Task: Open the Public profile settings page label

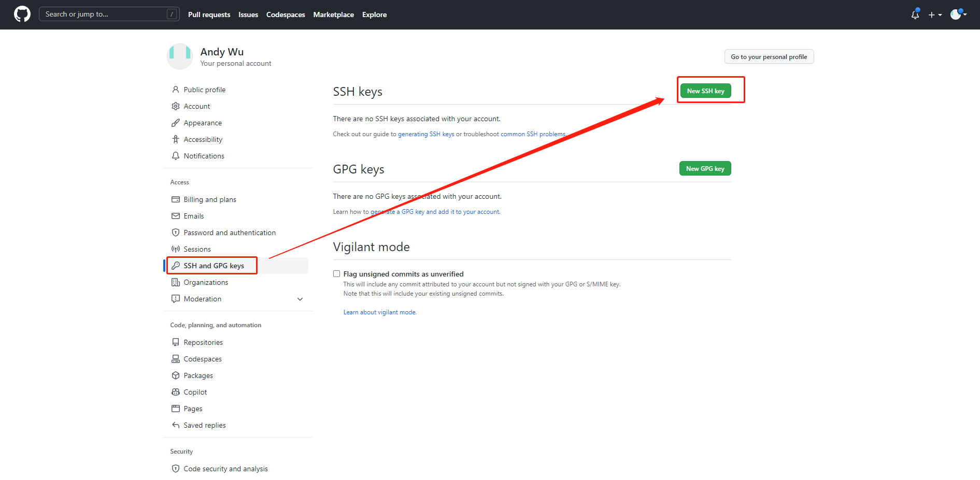Action: (x=205, y=90)
